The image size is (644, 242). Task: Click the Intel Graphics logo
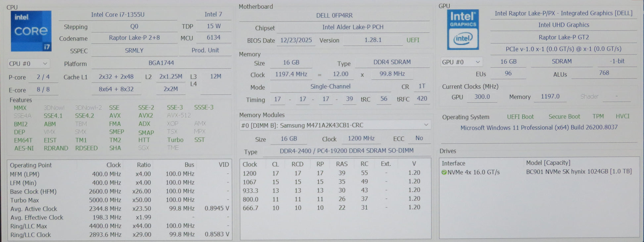463,30
